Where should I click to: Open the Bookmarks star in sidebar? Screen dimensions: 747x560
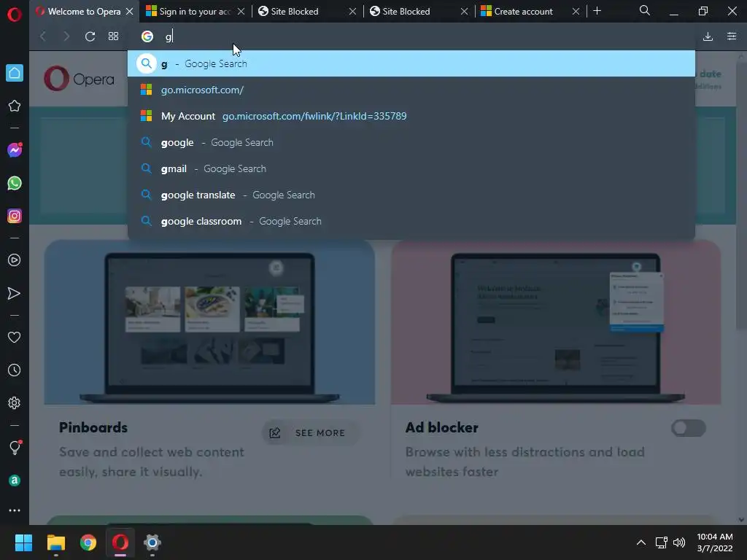coord(15,106)
